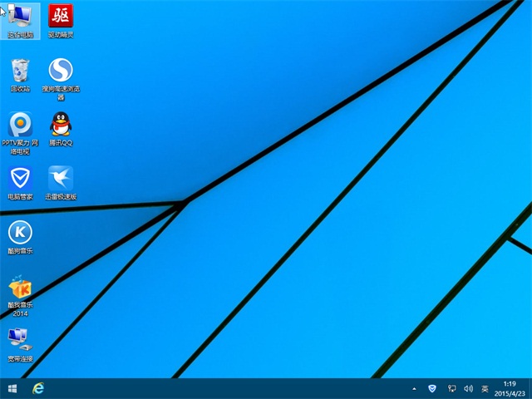Click the 驱动精灵 desktop shortcut
Screen dimensions: 532x399
pyautogui.click(x=61, y=17)
